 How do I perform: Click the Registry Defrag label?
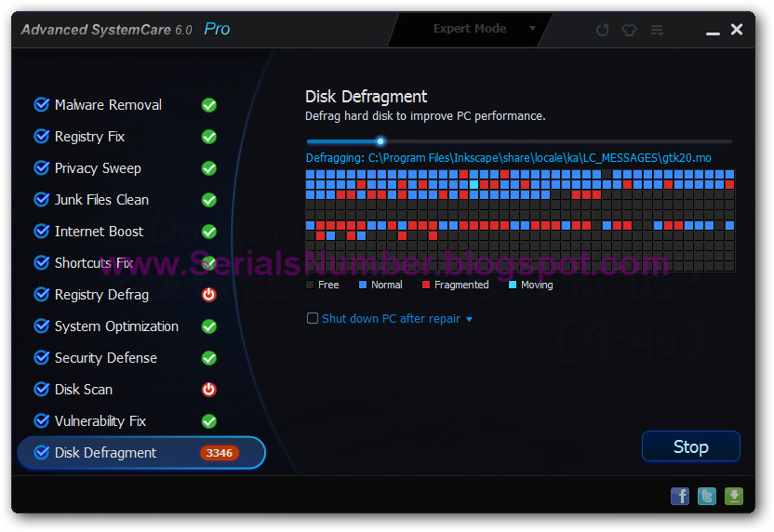tap(101, 295)
